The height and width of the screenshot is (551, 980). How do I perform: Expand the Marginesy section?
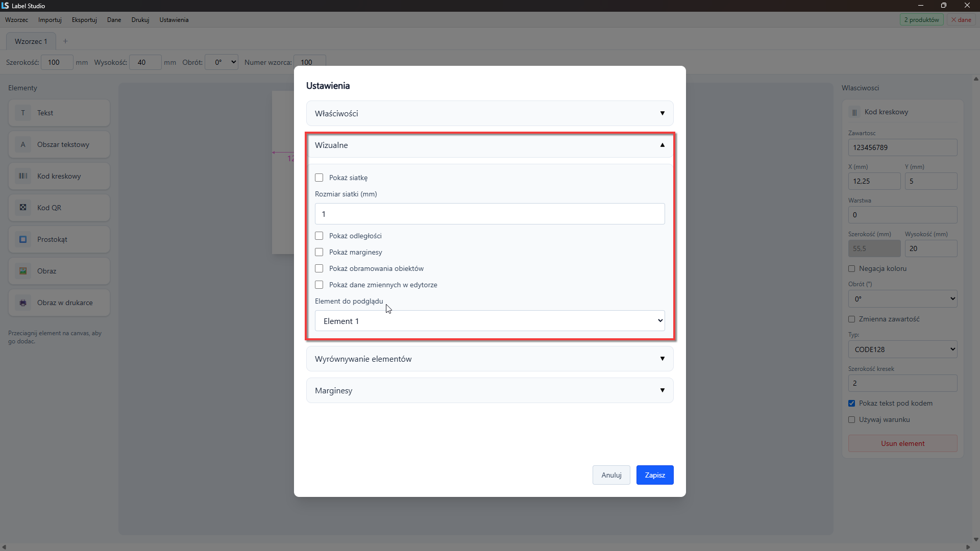click(489, 390)
